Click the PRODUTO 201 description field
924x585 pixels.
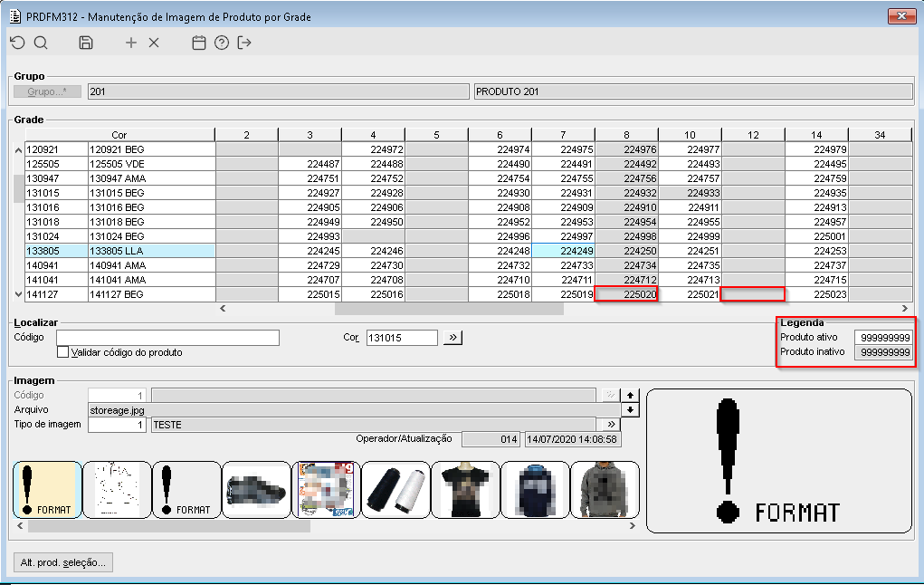pos(693,91)
